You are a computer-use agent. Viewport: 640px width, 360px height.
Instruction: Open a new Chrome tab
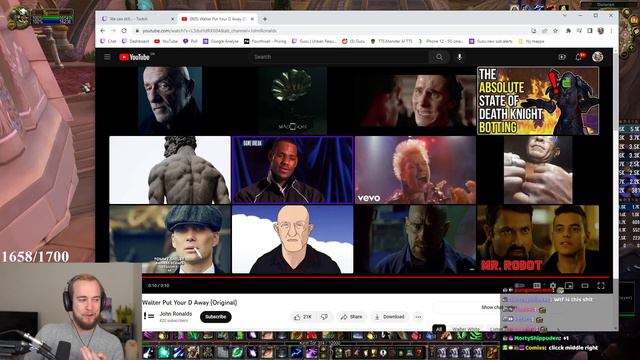tap(265, 19)
